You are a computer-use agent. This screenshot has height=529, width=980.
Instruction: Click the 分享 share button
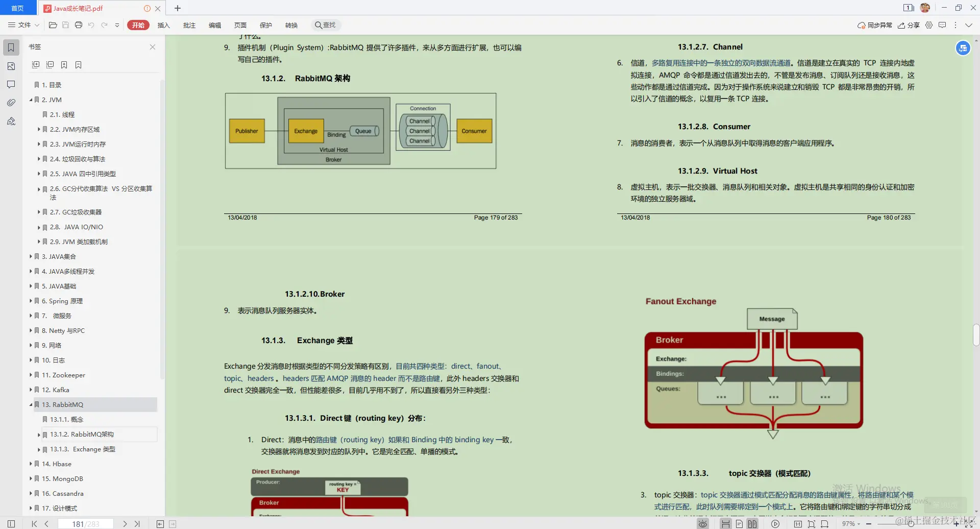pos(909,25)
